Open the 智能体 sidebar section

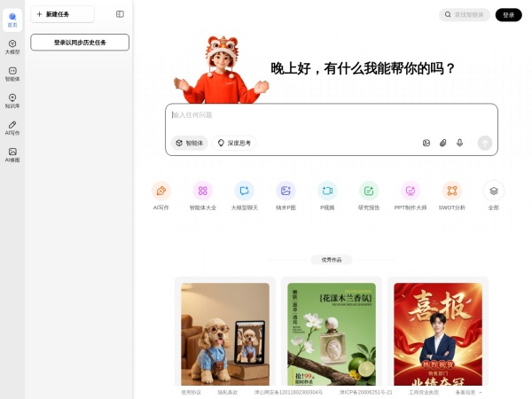tap(12, 74)
